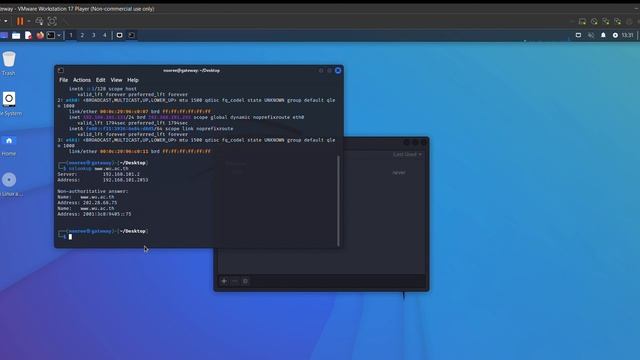Launch the text editor panel icon
640x360 pixels.
click(28, 36)
